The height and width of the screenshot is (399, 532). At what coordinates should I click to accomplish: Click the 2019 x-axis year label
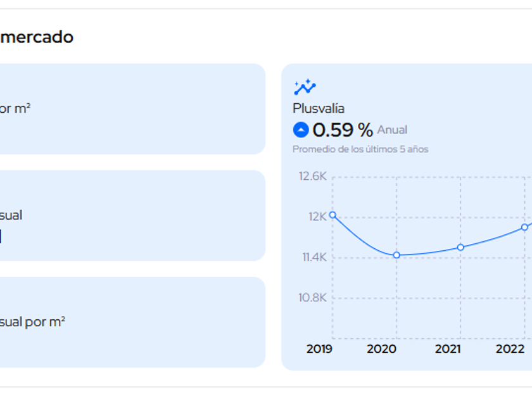pos(319,349)
